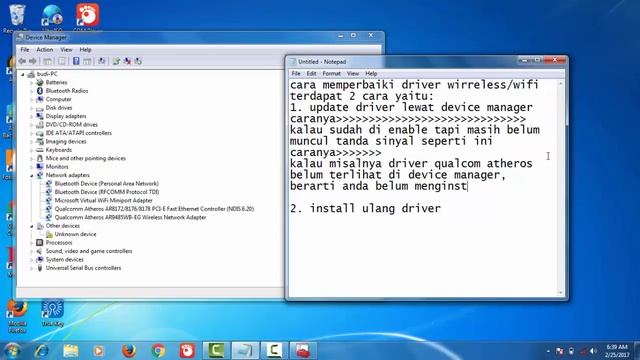Select the Monitors category
The height and width of the screenshot is (360, 640).
(57, 167)
